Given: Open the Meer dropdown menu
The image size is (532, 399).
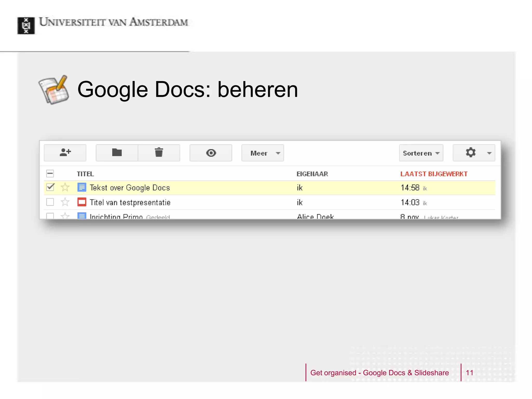Looking at the screenshot, I should pos(263,153).
